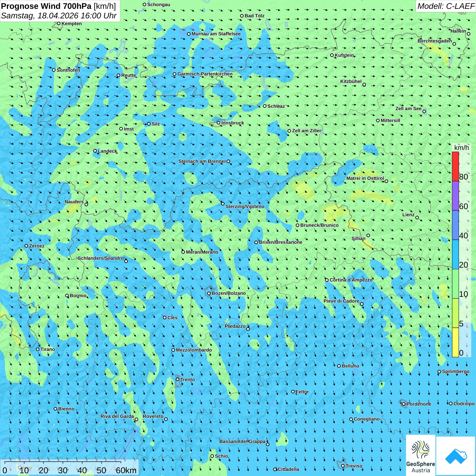The image size is (476, 476).
Task: Click the Schwaz location marker
Action: point(265,106)
